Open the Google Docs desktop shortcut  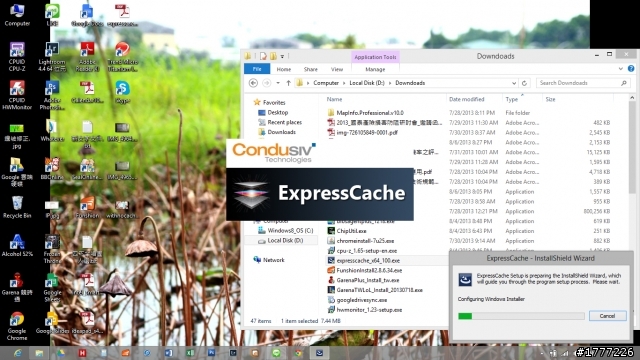(87, 16)
